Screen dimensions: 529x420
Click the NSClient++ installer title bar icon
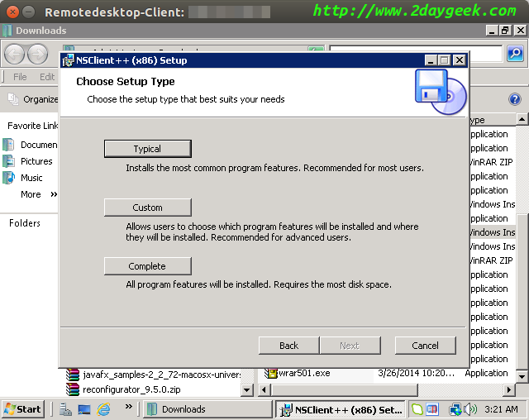[68, 60]
